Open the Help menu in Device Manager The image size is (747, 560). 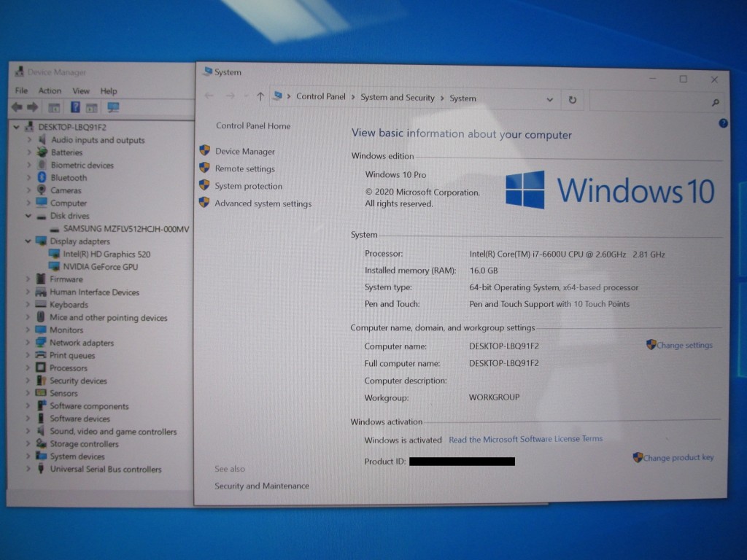tap(108, 90)
